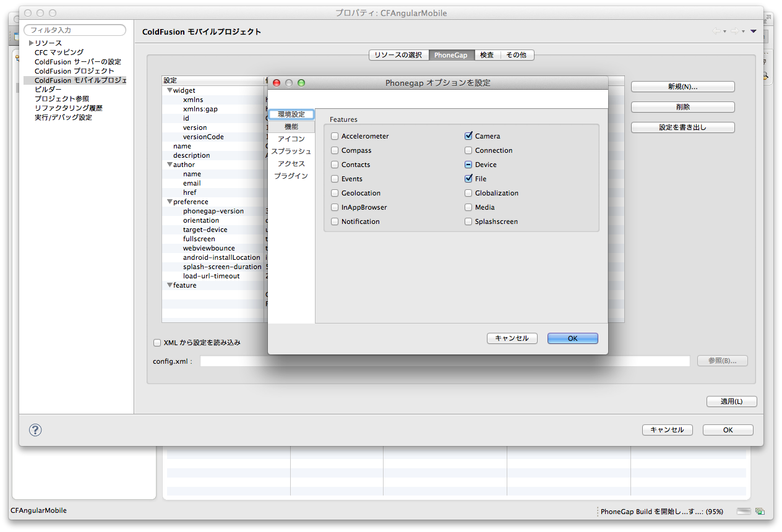The image size is (782, 532).
Task: Enable the InAppBrowser feature checkbox
Action: [335, 207]
